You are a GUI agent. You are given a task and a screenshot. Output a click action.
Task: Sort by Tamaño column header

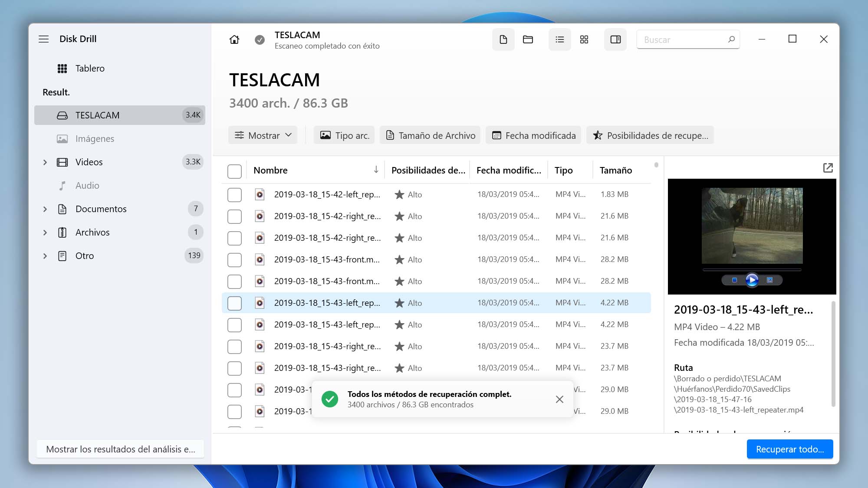pos(621,170)
